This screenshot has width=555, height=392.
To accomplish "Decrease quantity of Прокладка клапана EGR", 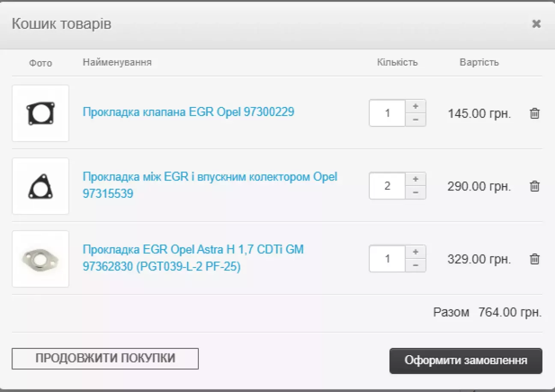I will 415,120.
